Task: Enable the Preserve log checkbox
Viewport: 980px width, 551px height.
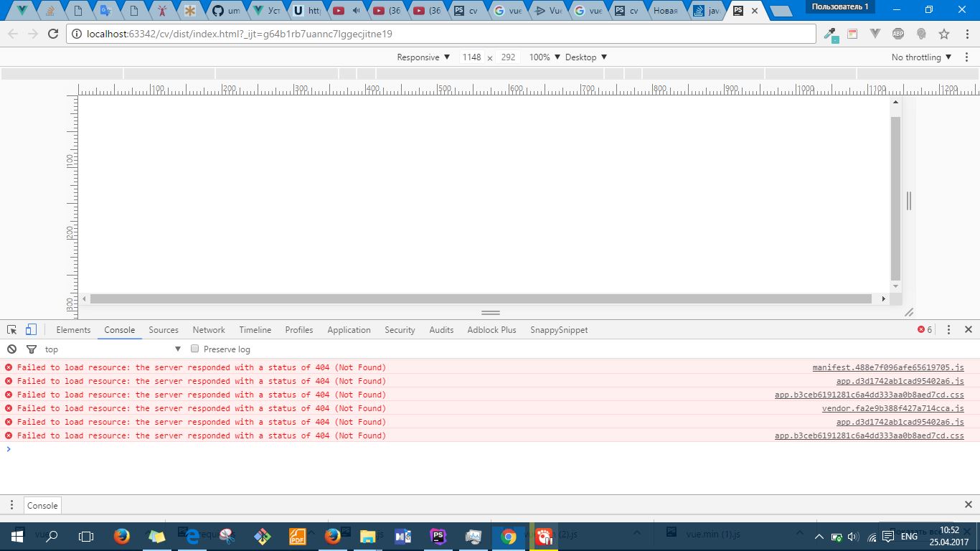Action: pyautogui.click(x=194, y=349)
